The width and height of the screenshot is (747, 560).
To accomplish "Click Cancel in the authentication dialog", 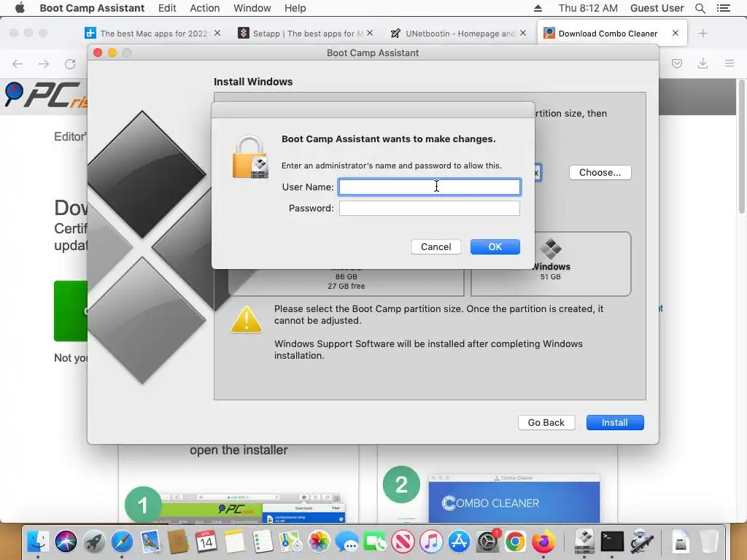I will (436, 246).
